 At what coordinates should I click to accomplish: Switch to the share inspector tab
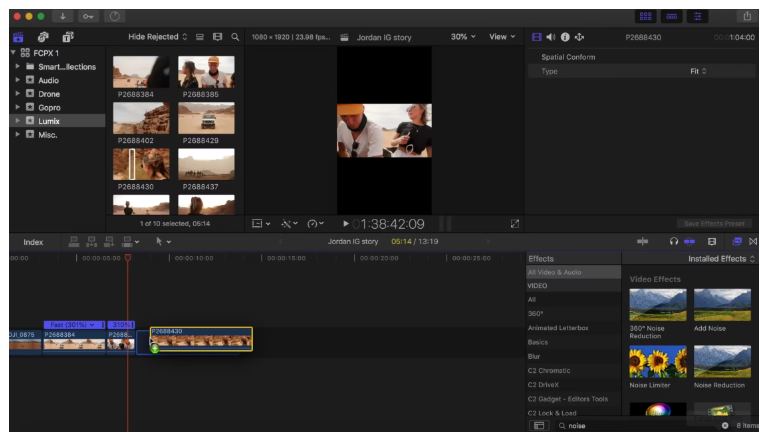coord(579,37)
